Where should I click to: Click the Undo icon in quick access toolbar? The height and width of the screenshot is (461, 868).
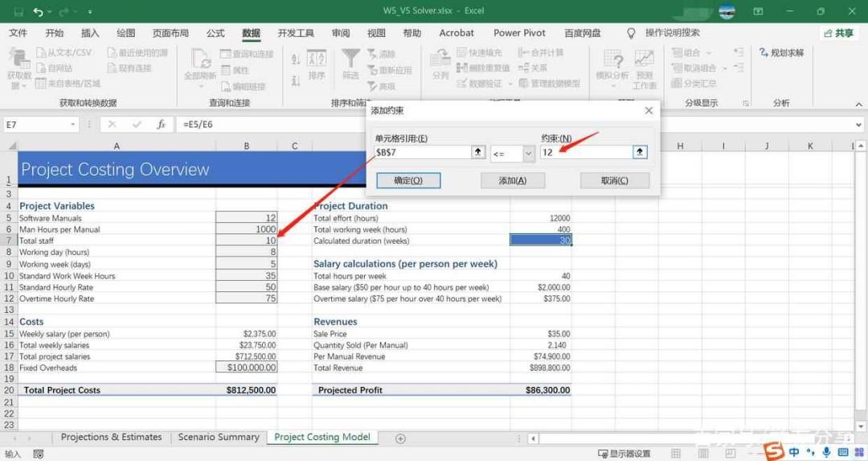[38, 11]
